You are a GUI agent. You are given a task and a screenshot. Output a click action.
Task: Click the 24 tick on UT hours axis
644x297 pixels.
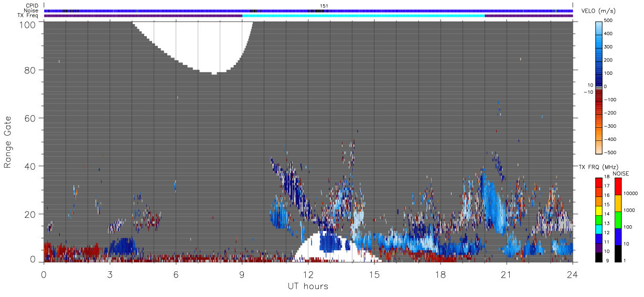pyautogui.click(x=573, y=274)
